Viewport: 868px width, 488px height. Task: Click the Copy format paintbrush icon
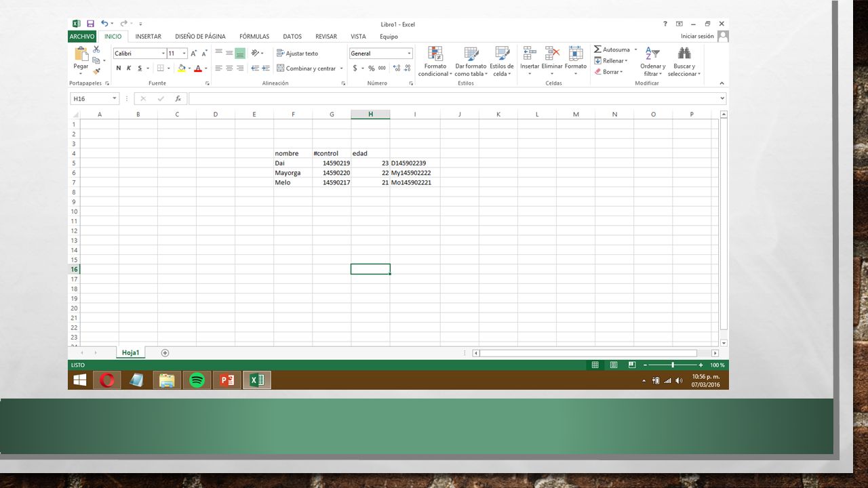pyautogui.click(x=96, y=71)
